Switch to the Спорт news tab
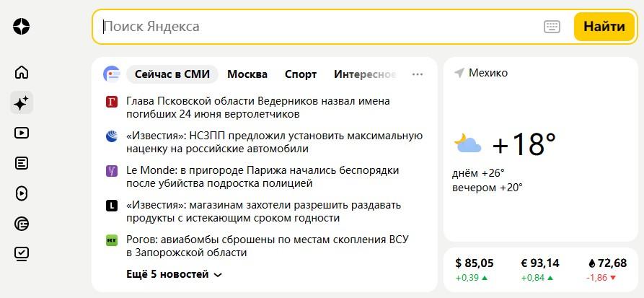 pos(301,74)
